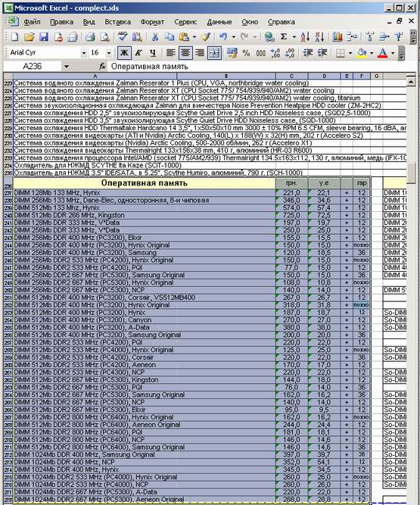
Task: Click the vertical scrollbar thumb
Action: pos(411,173)
